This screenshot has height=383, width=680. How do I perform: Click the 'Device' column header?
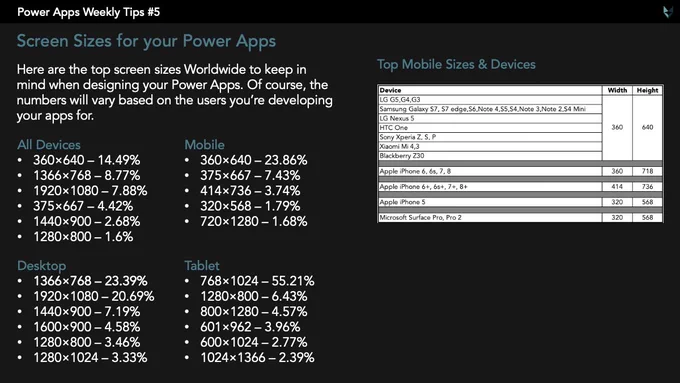tap(490, 90)
